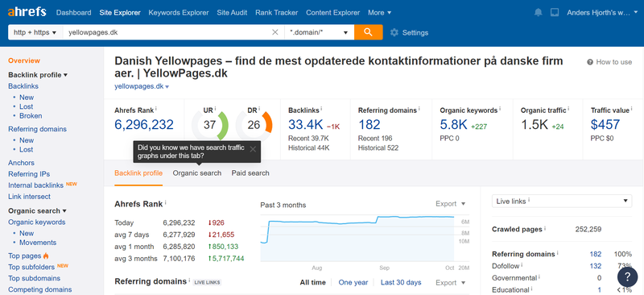Open the http + https protocol dropdown

tap(35, 32)
